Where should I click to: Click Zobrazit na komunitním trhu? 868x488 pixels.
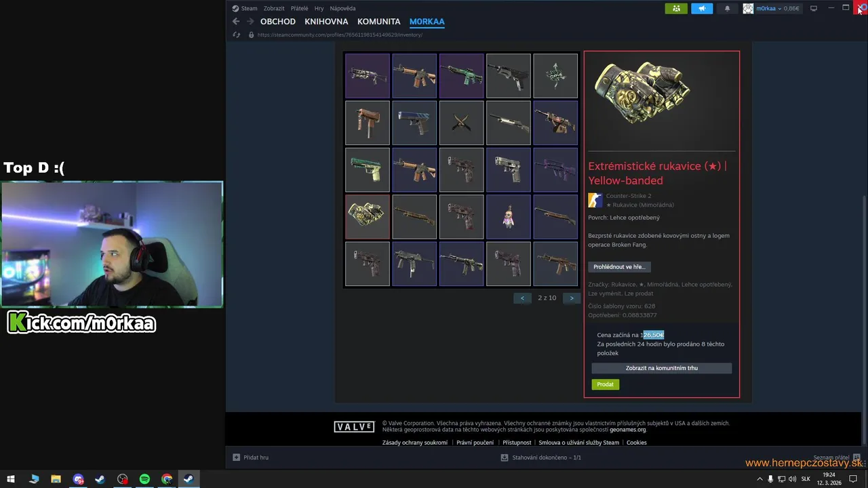tap(662, 368)
